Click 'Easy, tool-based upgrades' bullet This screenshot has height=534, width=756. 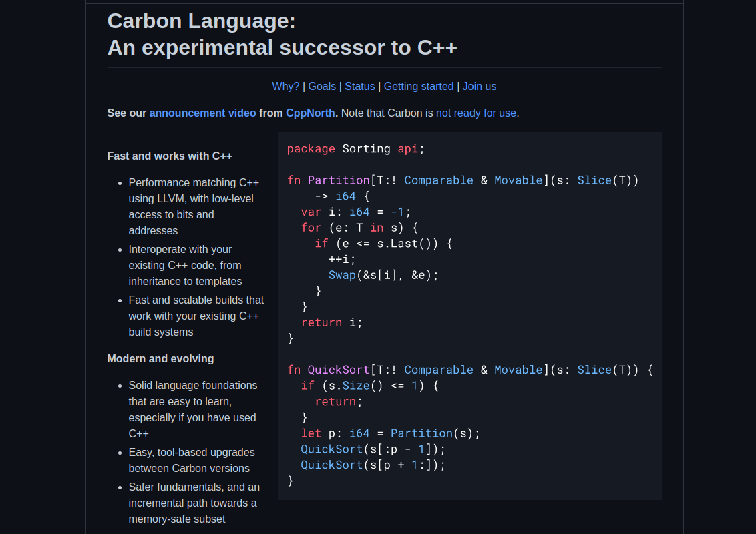[x=192, y=461]
